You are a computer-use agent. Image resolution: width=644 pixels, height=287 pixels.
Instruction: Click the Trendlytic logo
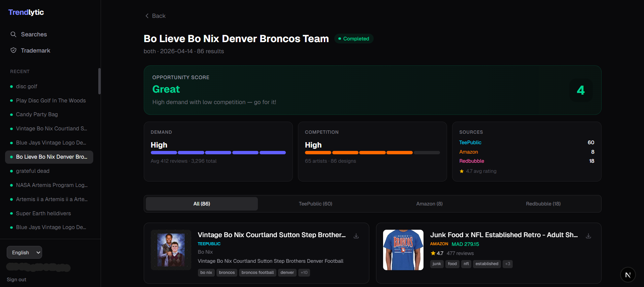click(x=26, y=12)
